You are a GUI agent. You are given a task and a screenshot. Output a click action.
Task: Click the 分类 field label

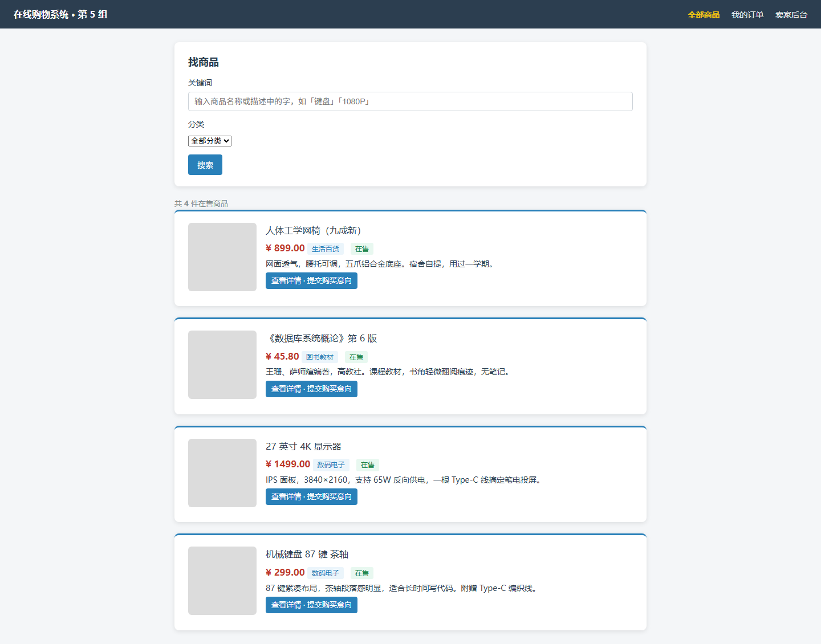[196, 124]
